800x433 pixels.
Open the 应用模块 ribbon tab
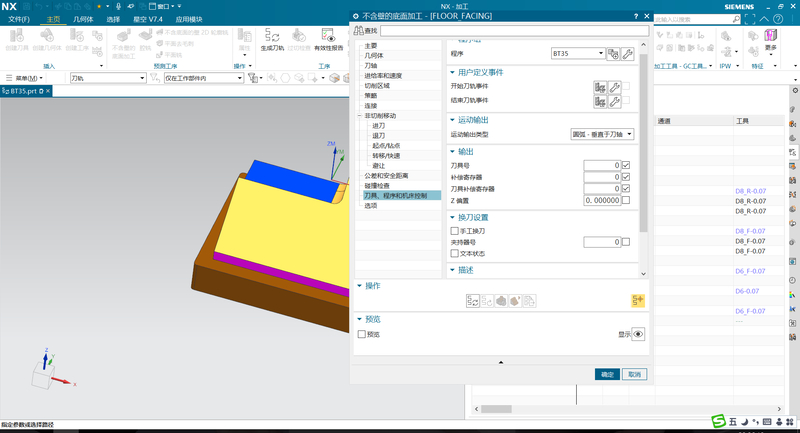click(189, 19)
